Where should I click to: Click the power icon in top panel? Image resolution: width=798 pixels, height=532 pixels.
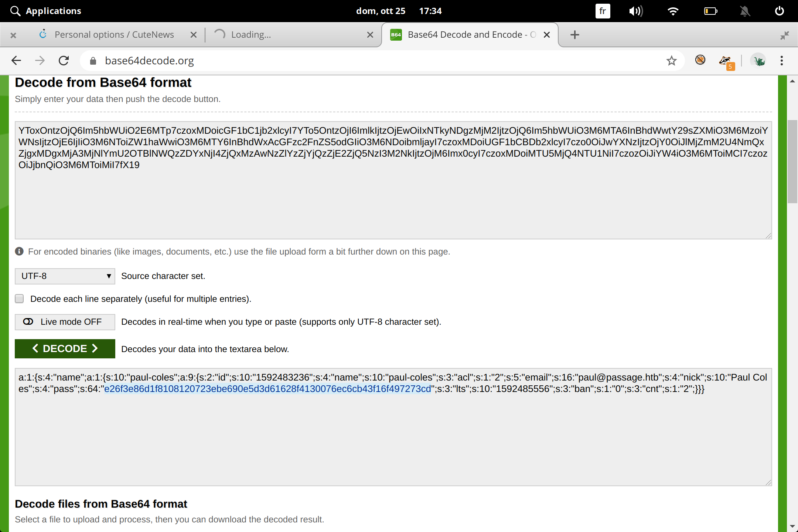(x=779, y=11)
